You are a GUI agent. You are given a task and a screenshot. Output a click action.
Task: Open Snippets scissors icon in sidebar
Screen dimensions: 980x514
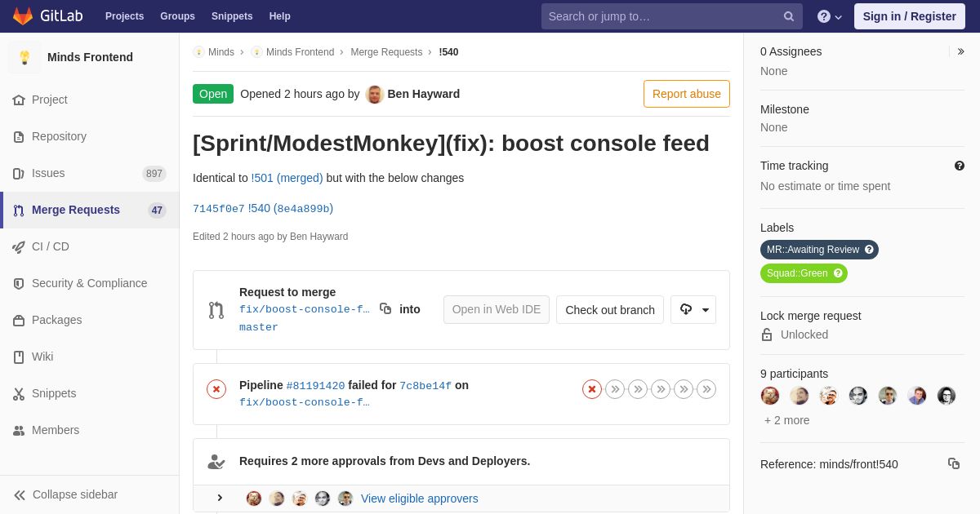[x=19, y=393]
